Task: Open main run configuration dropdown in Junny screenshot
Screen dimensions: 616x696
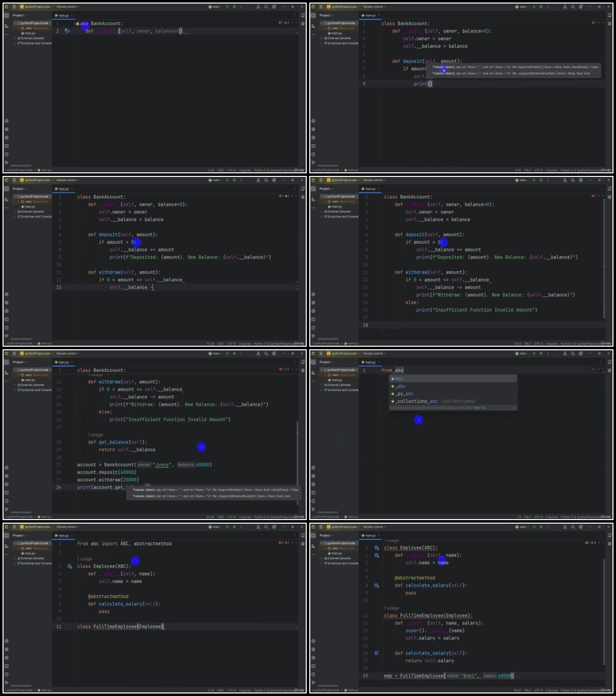Action: (216, 354)
